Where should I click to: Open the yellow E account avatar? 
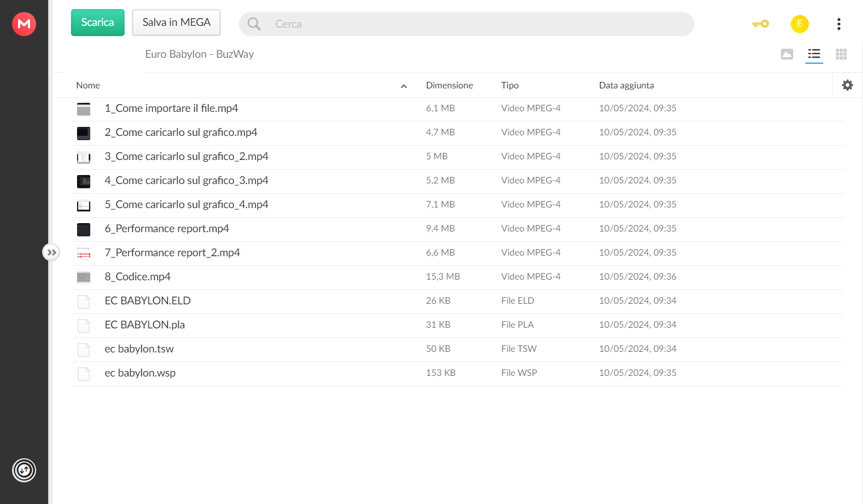(x=799, y=24)
